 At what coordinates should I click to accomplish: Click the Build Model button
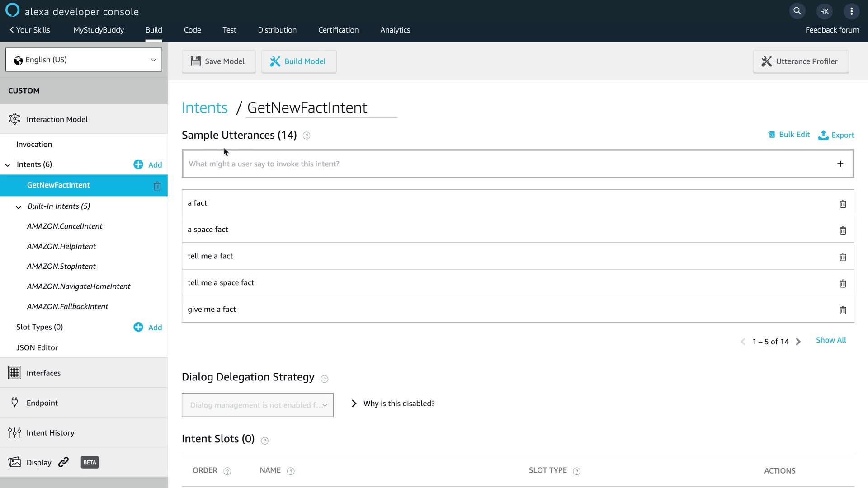point(298,61)
